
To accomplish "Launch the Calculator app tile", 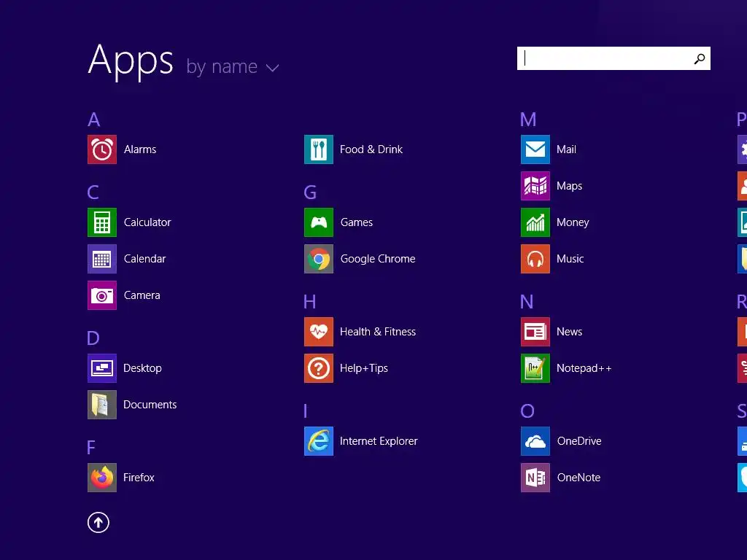I will point(102,222).
